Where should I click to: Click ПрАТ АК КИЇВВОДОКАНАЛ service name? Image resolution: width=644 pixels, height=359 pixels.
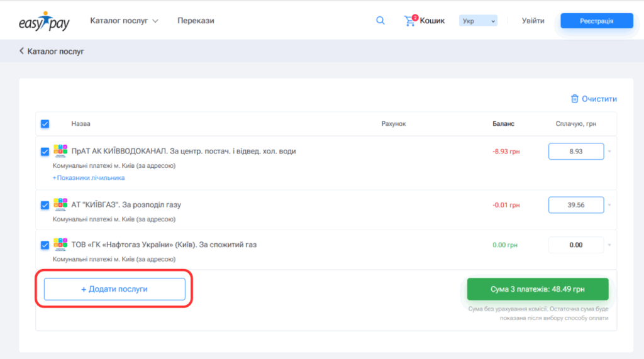(184, 151)
